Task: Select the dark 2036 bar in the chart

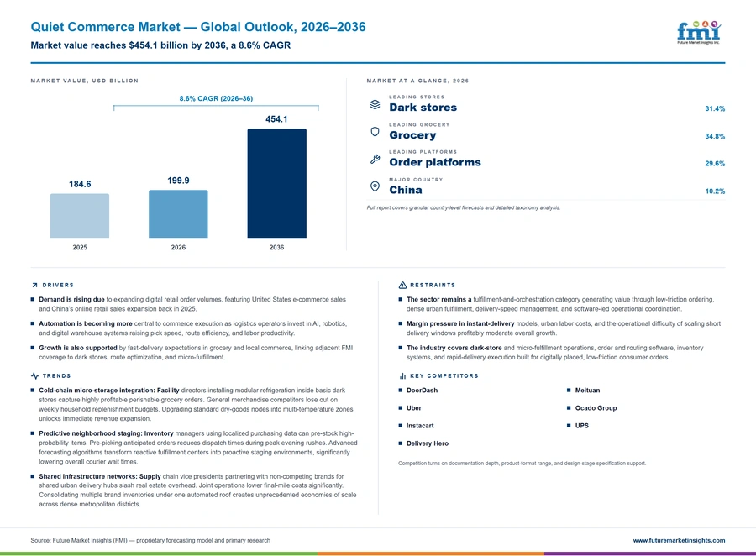Action: pos(276,183)
